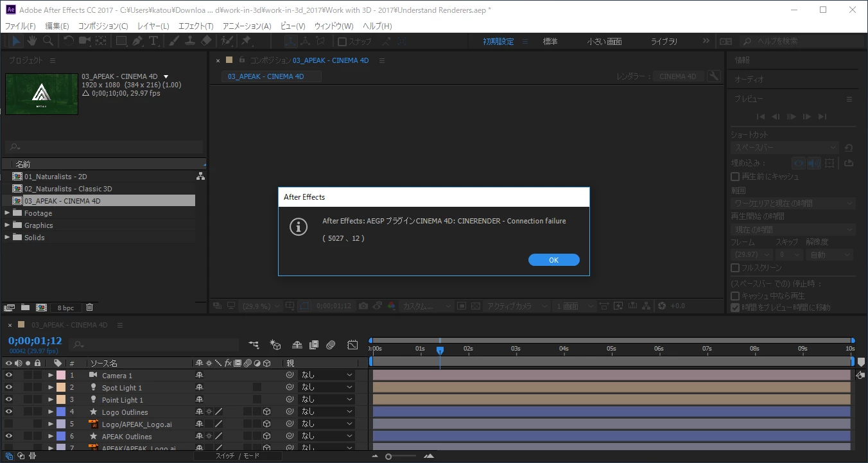Click new composition icon in Project panel
The width and height of the screenshot is (868, 463).
coord(41,308)
